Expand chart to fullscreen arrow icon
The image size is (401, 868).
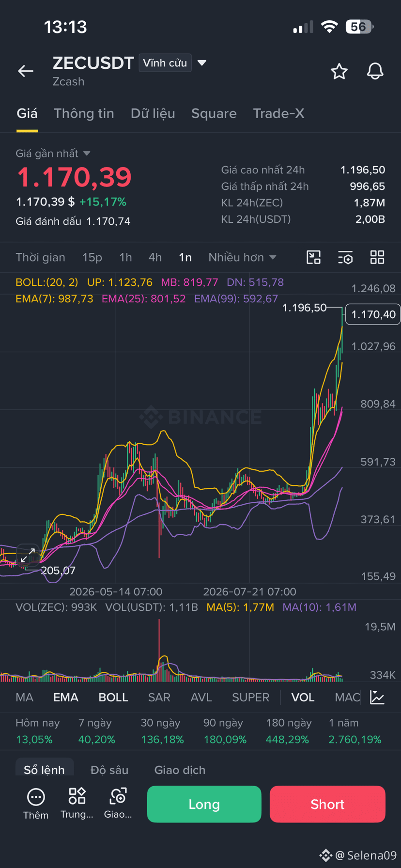tap(28, 556)
